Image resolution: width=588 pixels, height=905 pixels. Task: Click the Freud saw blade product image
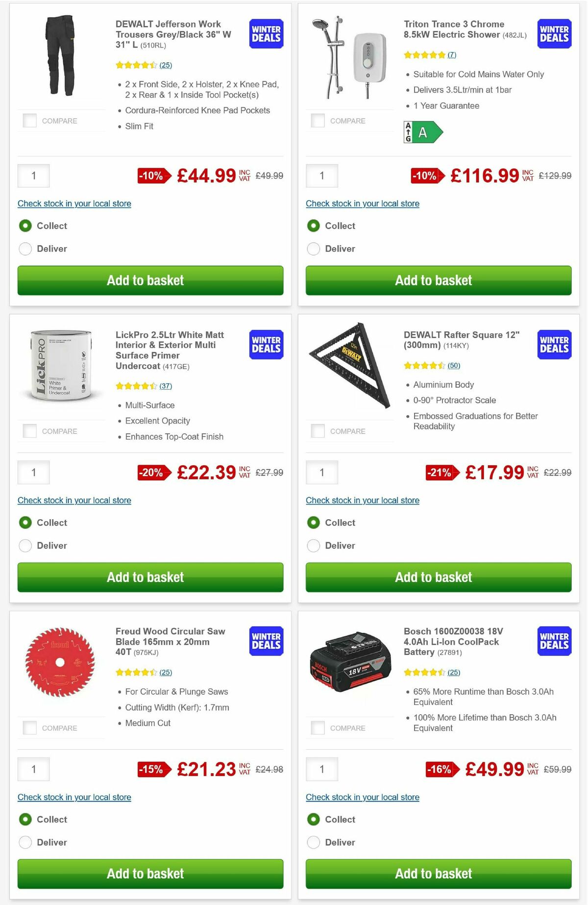pos(60,663)
